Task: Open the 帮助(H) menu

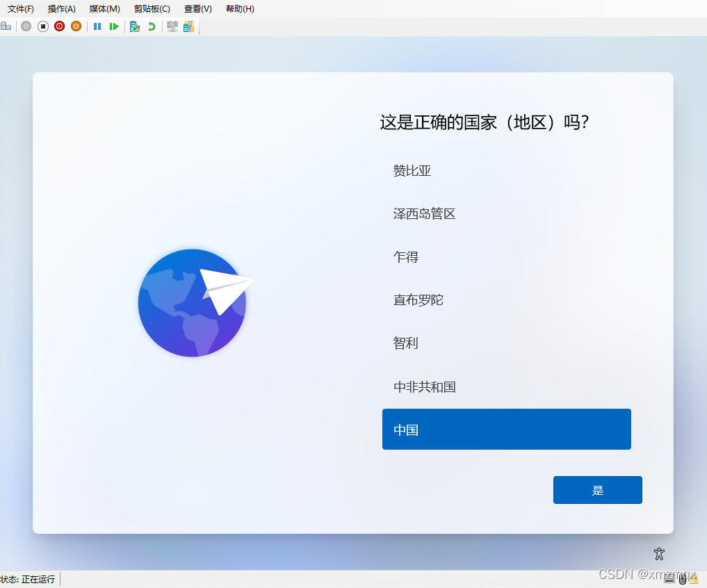Action: [240, 9]
